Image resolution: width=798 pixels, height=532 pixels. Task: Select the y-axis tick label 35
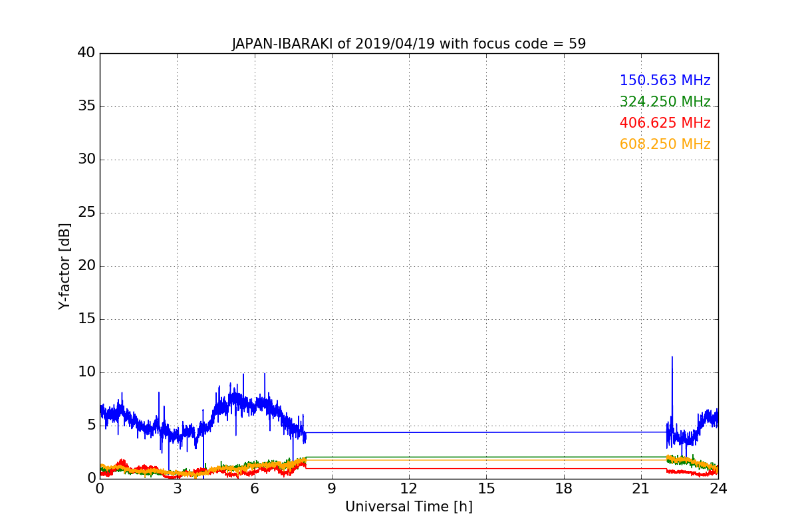pyautogui.click(x=86, y=106)
